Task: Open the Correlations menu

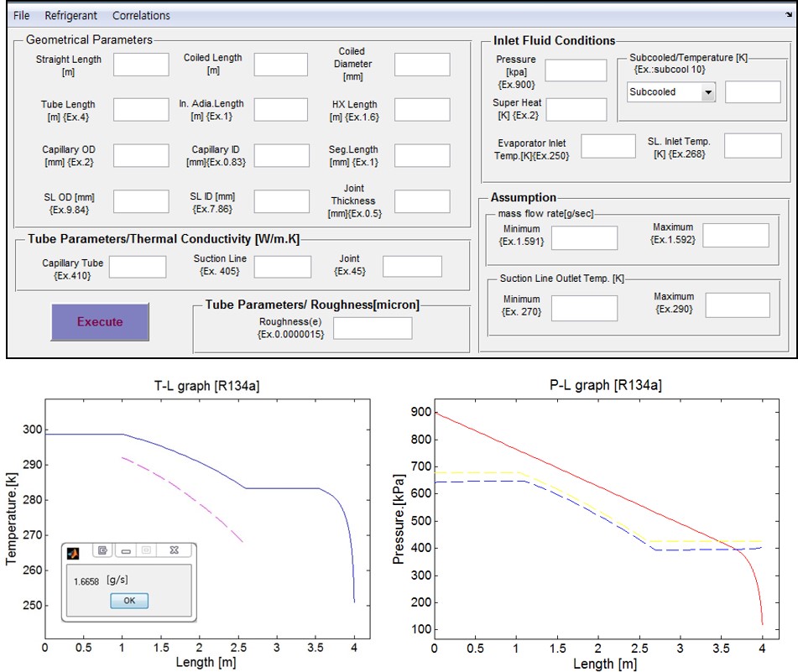Action: [x=141, y=15]
